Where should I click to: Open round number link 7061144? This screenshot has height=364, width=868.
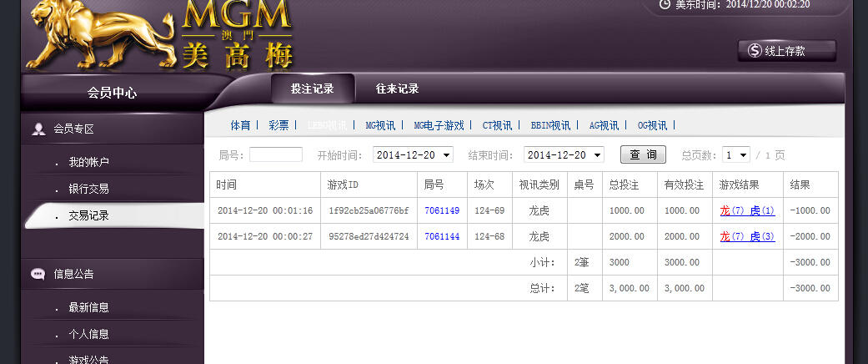442,236
